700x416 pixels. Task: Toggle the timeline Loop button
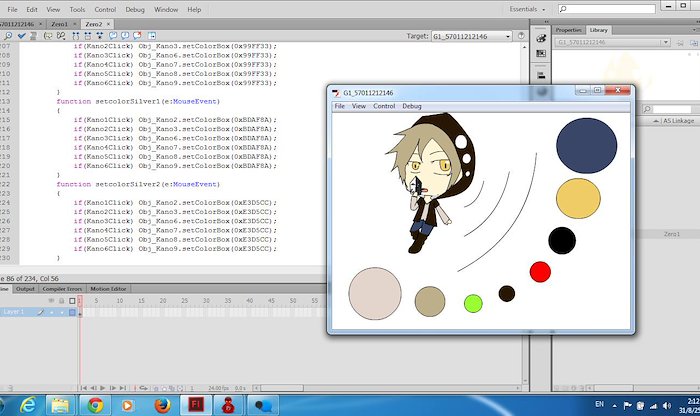143,388
